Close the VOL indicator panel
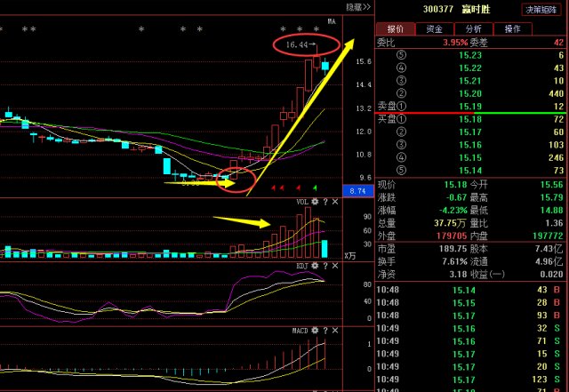The width and height of the screenshot is (569, 392). (x=335, y=203)
